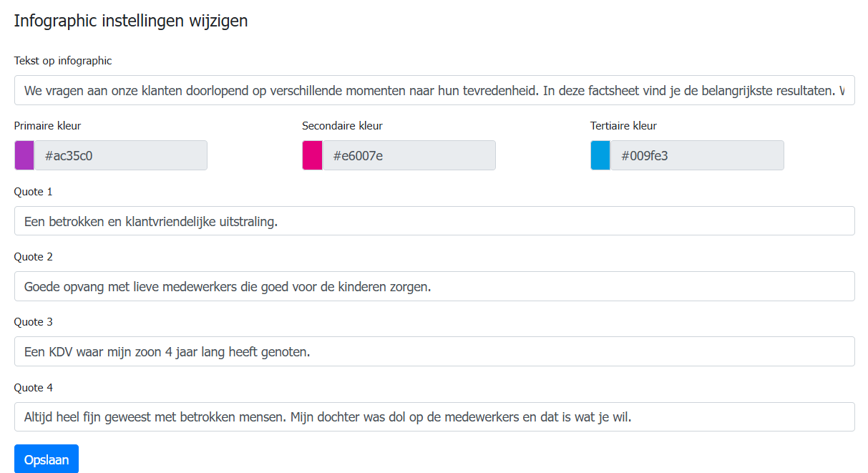Open the blue tertiary color swatch

(x=600, y=155)
